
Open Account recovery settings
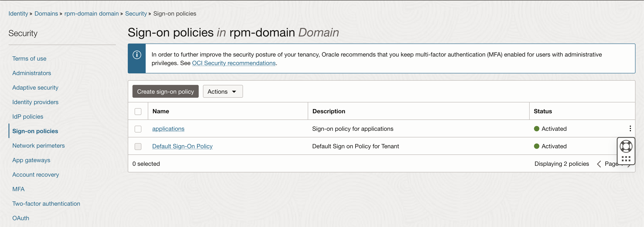36,175
